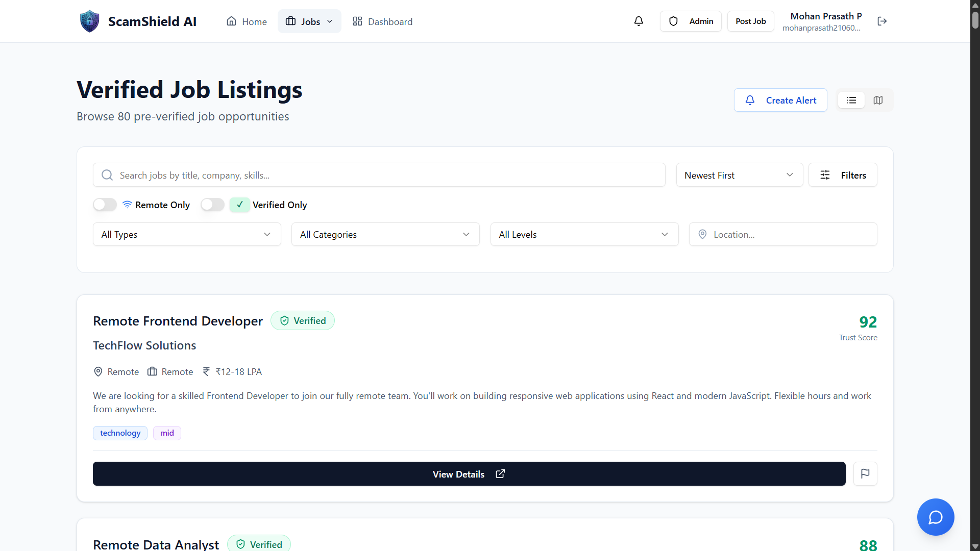This screenshot has width=980, height=551.
Task: Toggle the Remote Only switch
Action: click(105, 205)
